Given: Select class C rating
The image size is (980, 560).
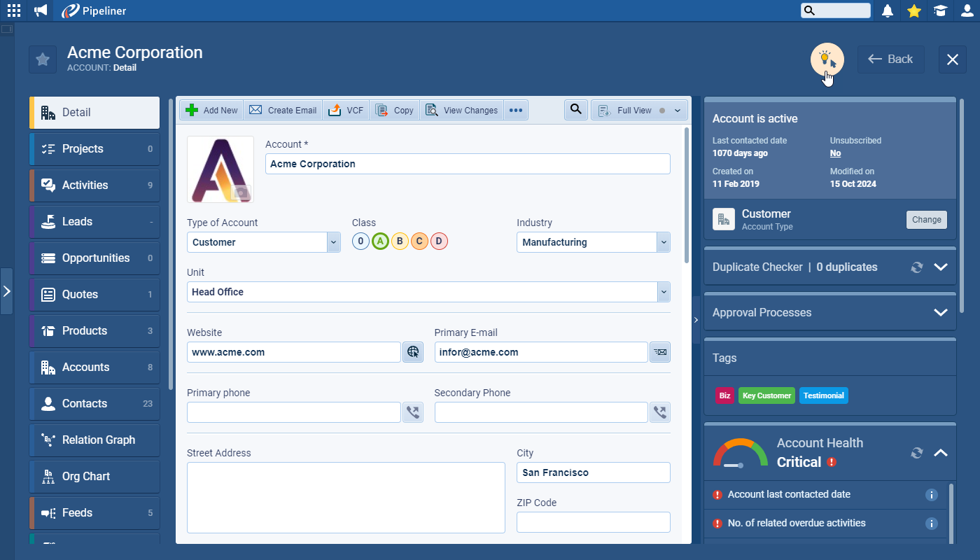Looking at the screenshot, I should (419, 241).
